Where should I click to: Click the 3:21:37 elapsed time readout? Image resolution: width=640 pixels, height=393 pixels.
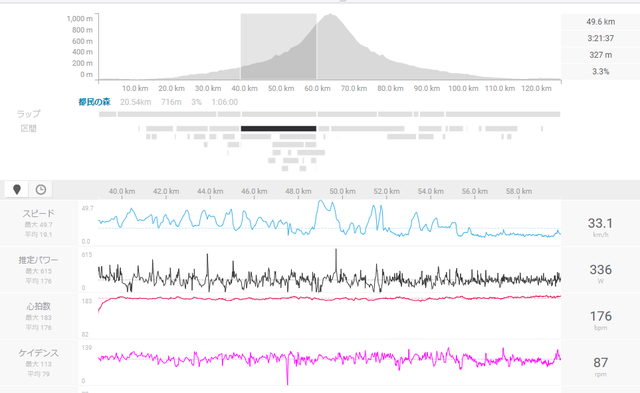click(600, 38)
